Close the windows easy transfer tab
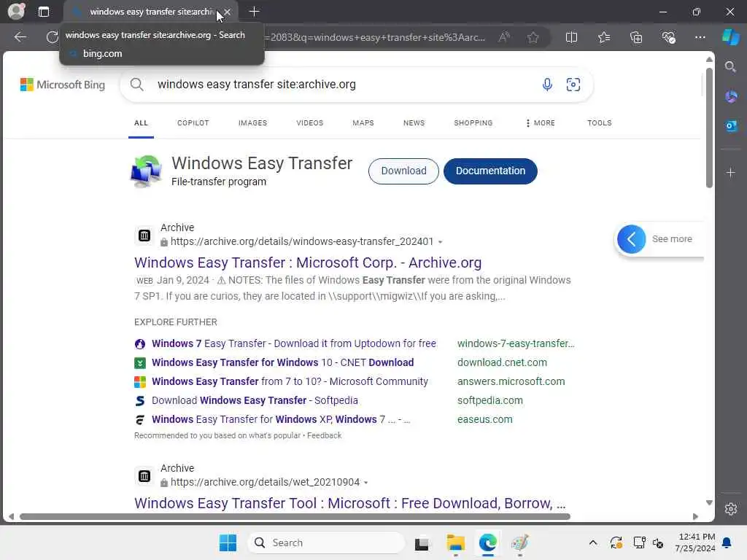747x560 pixels. click(x=228, y=12)
